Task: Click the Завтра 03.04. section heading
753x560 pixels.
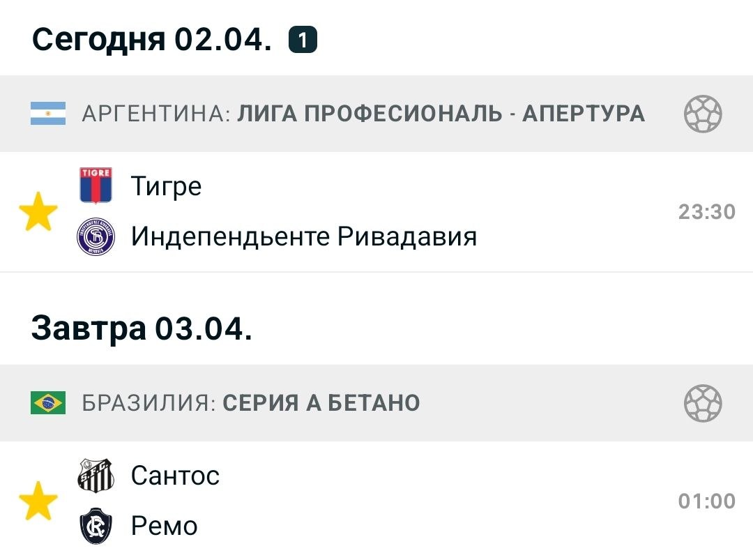Action: [142, 328]
